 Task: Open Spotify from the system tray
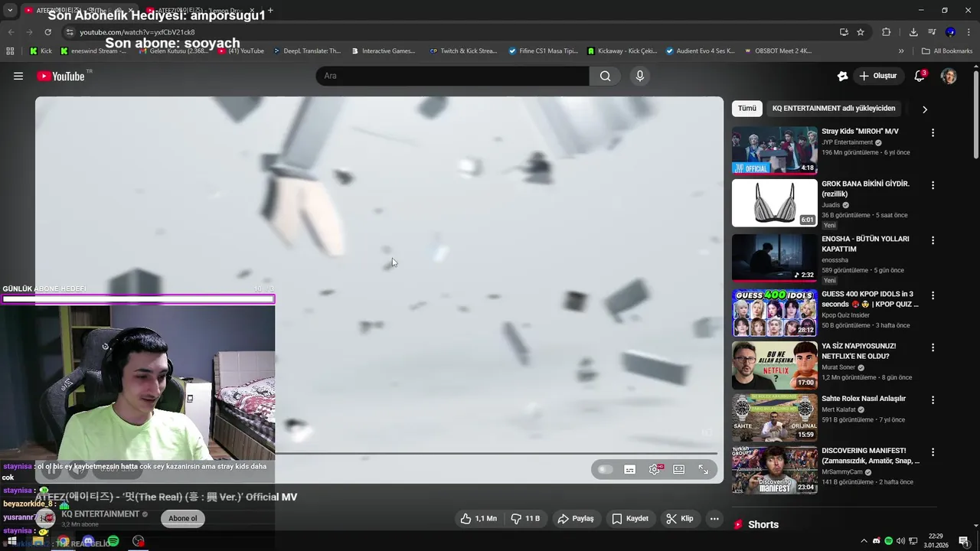coord(888,541)
